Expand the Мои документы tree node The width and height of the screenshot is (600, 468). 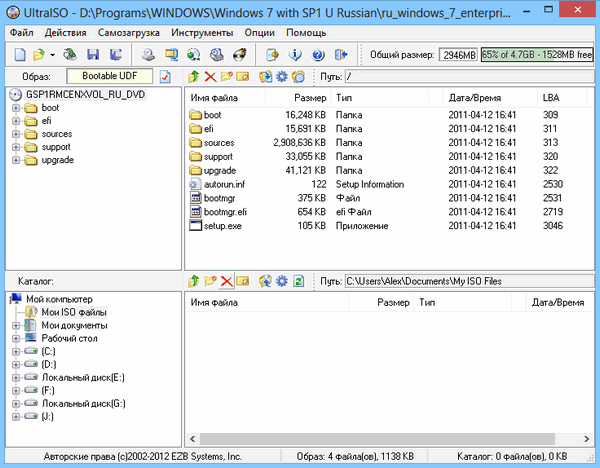click(x=17, y=325)
